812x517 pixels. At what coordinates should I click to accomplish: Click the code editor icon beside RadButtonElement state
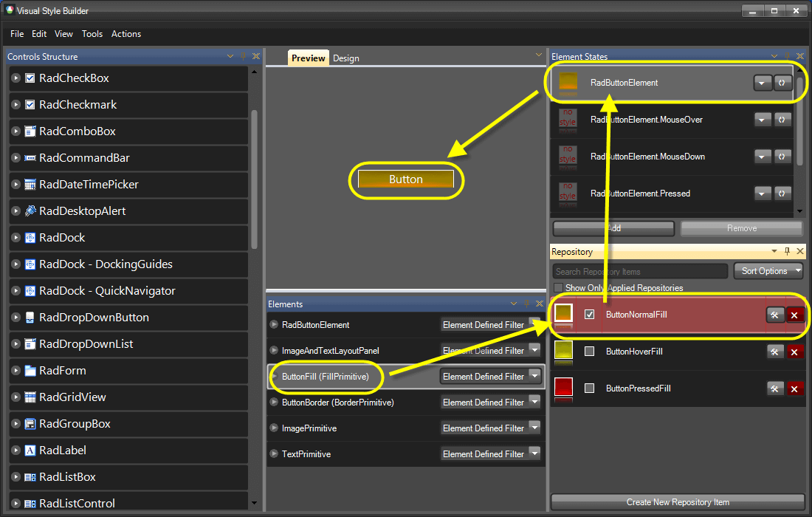[x=782, y=82]
